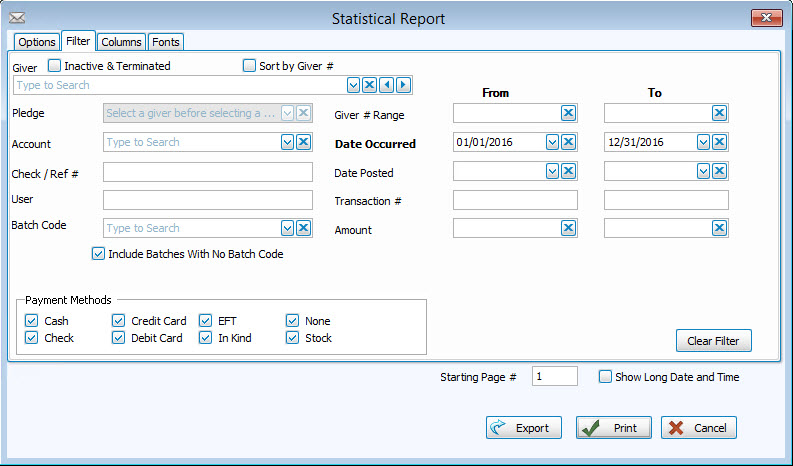The height and width of the screenshot is (466, 793).
Task: Go to next giver with right arrow
Action: (x=403, y=85)
